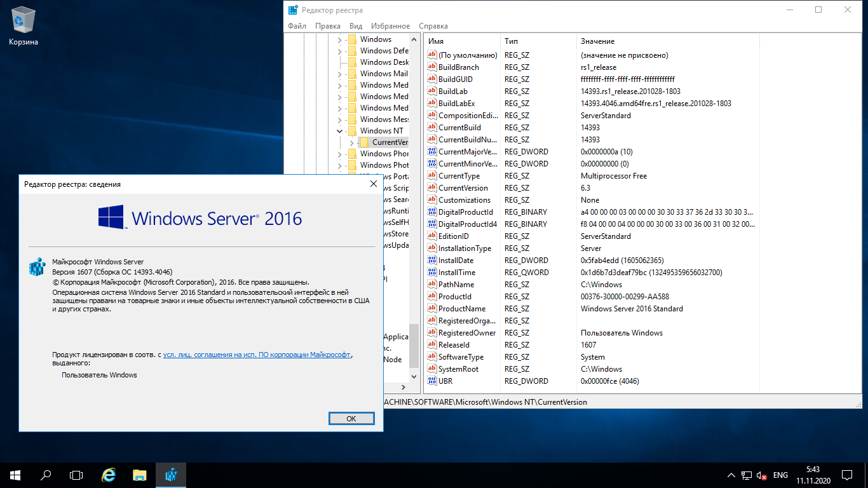This screenshot has width=868, height=488.
Task: Open File Explorer from taskbar
Action: point(140,475)
